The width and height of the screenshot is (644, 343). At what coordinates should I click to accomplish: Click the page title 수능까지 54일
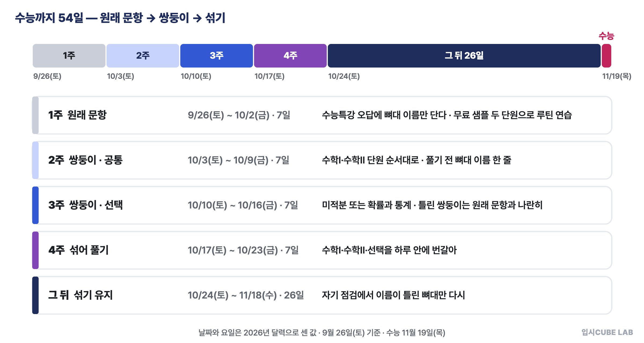49,18
